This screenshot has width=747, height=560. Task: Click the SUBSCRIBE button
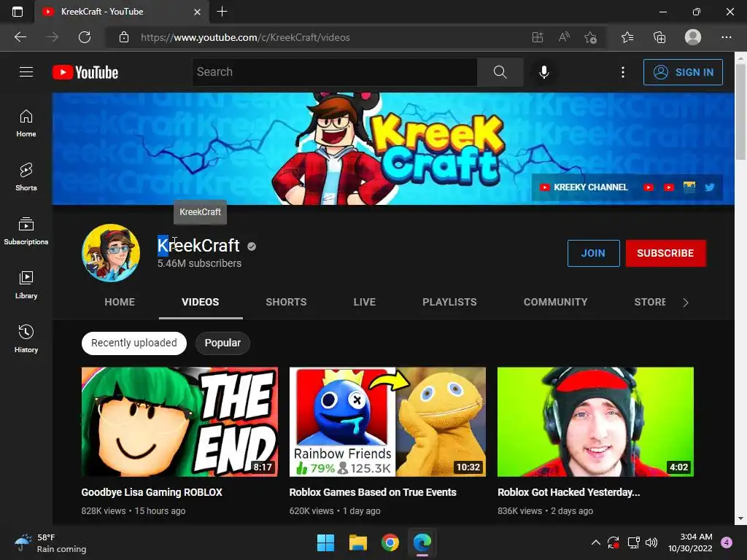pyautogui.click(x=665, y=253)
